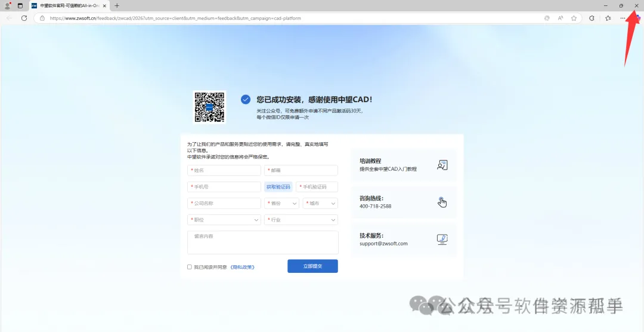Click the 公司名称 input field
This screenshot has height=332, width=644.
pyautogui.click(x=224, y=203)
